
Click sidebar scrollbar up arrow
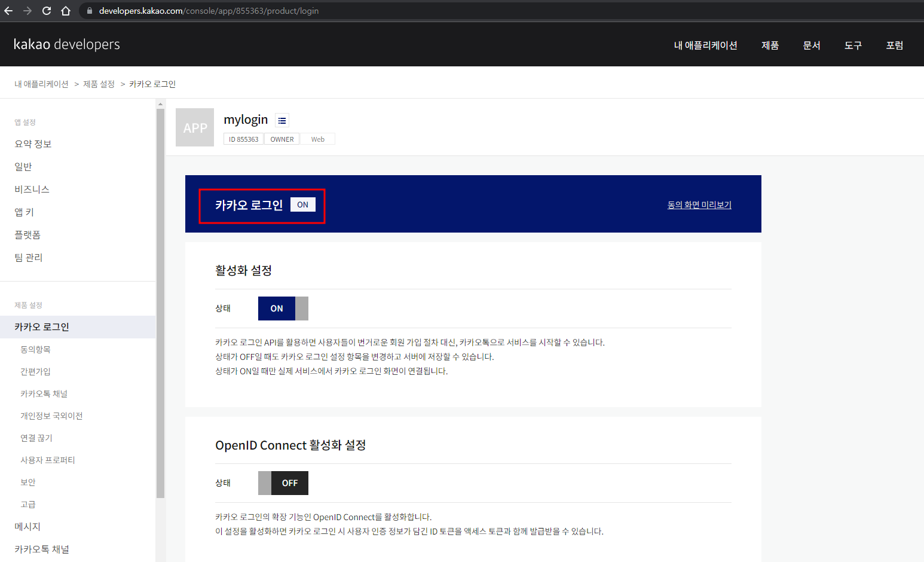pos(160,104)
